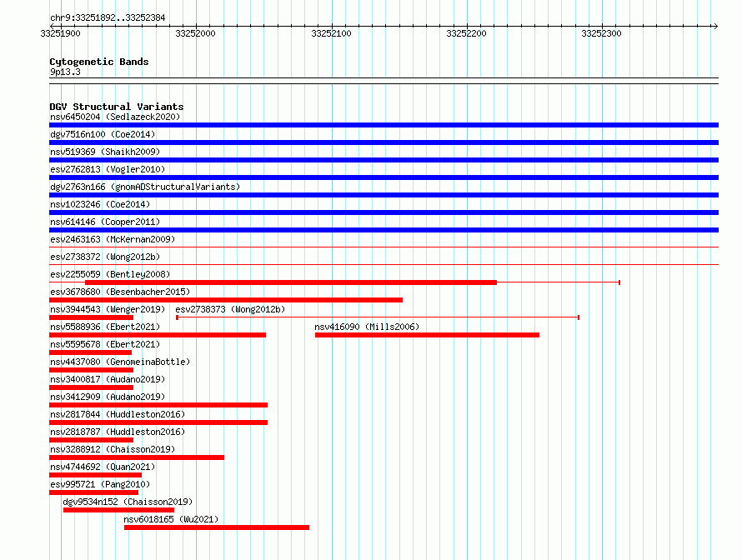This screenshot has height=560, width=742.
Task: Click ruler position 33251900
Action: [61, 33]
